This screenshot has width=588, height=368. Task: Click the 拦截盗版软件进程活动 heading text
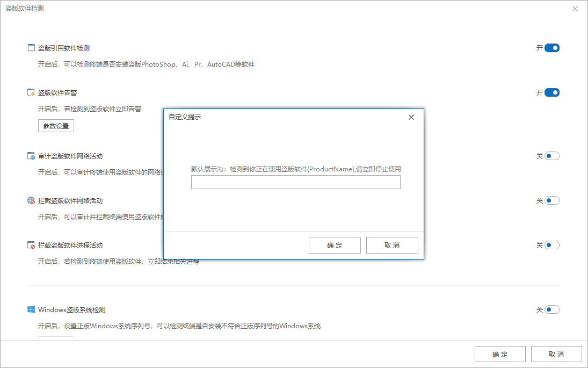pos(70,246)
